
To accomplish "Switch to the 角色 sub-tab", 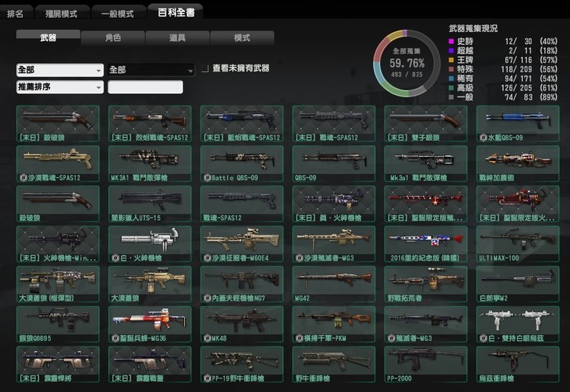I will click(x=113, y=38).
